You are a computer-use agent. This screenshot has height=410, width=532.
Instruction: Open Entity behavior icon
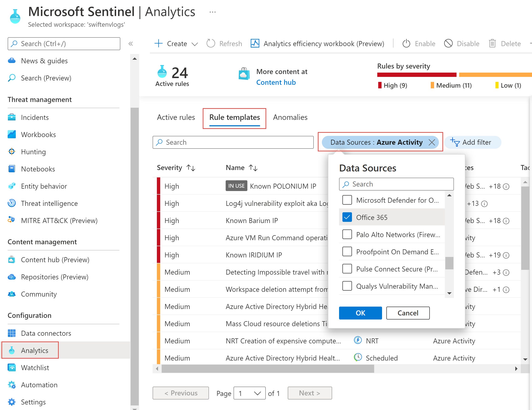click(12, 186)
